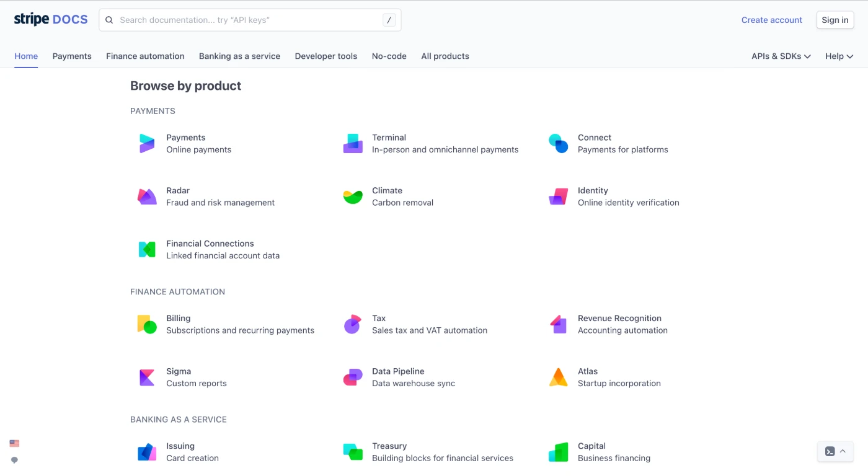
Task: Click the Sign in button
Action: [835, 20]
